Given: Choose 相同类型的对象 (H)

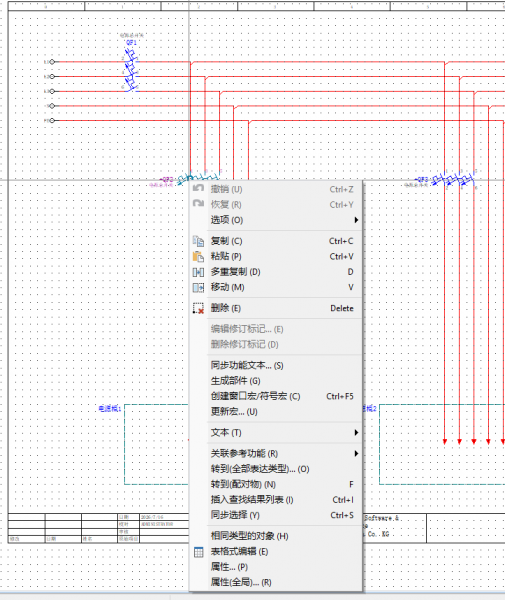Looking at the screenshot, I should click(x=276, y=536).
